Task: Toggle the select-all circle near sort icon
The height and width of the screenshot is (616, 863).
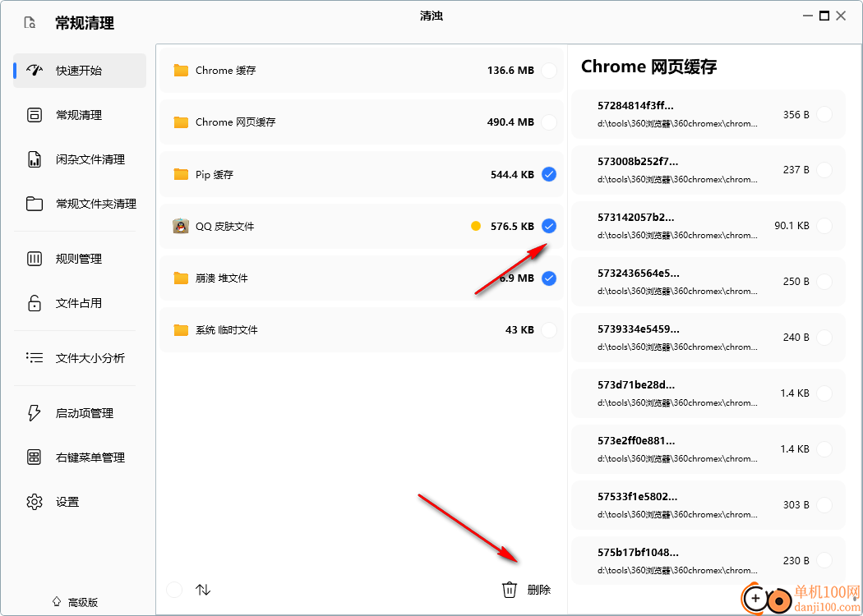Action: (174, 590)
